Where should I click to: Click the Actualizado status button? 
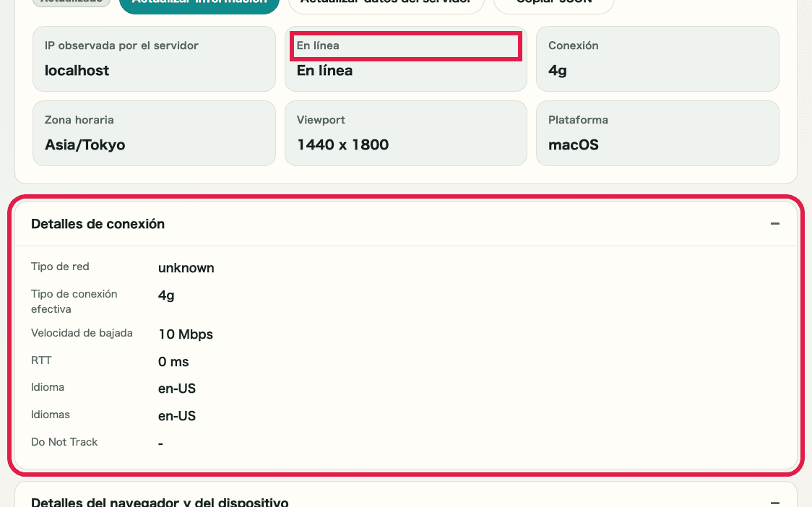click(71, 4)
